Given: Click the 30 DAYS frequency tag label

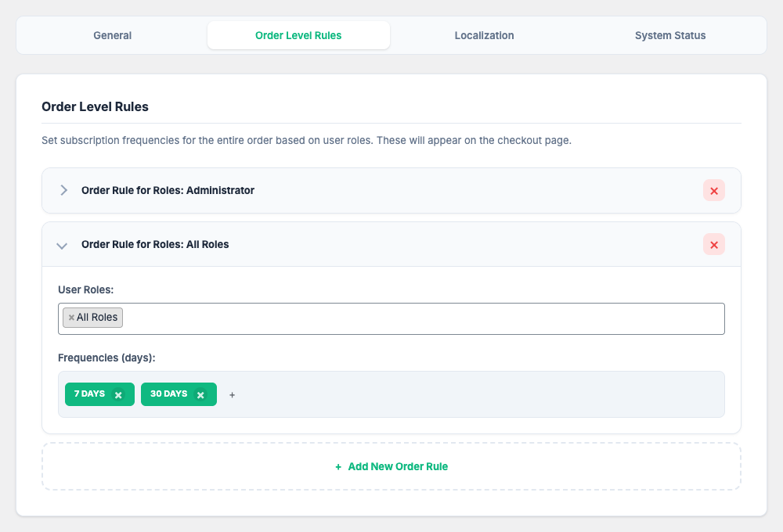Looking at the screenshot, I should [x=168, y=394].
